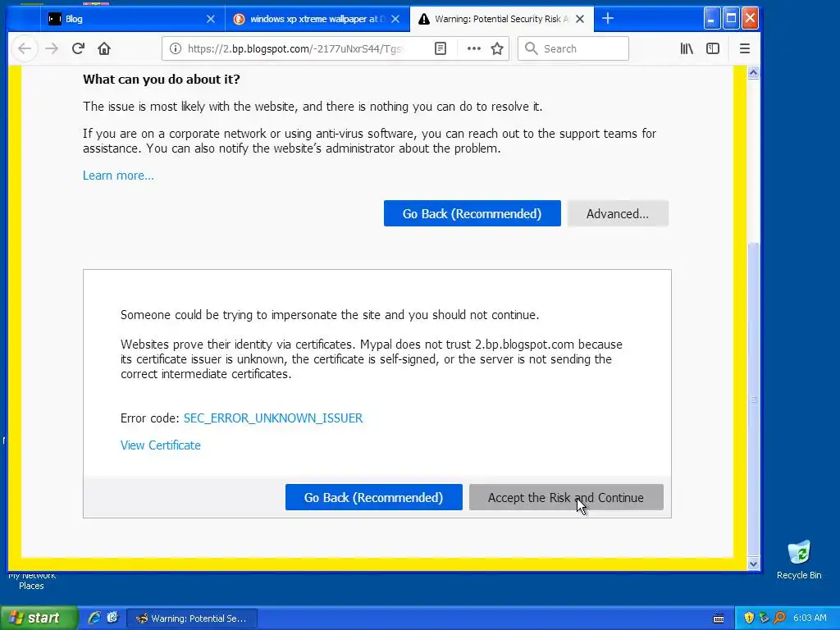840x630 pixels.
Task: Open the View Certificate link
Action: pyautogui.click(x=161, y=445)
